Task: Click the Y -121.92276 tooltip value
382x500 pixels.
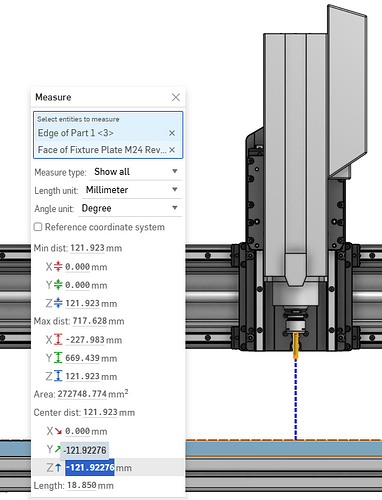Action: click(x=85, y=450)
